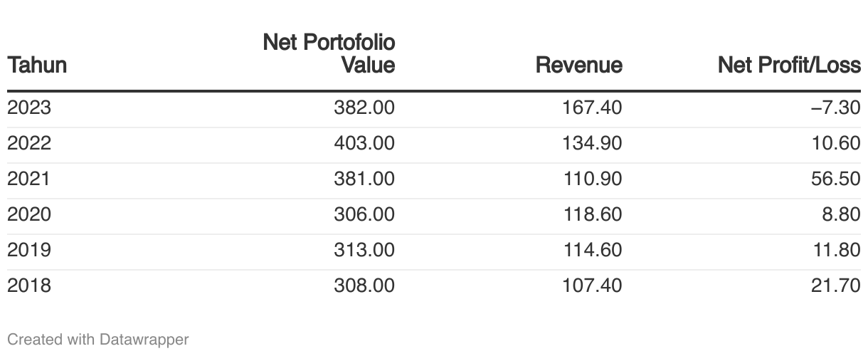
Task: Click the Revenue column header
Action: click(578, 66)
